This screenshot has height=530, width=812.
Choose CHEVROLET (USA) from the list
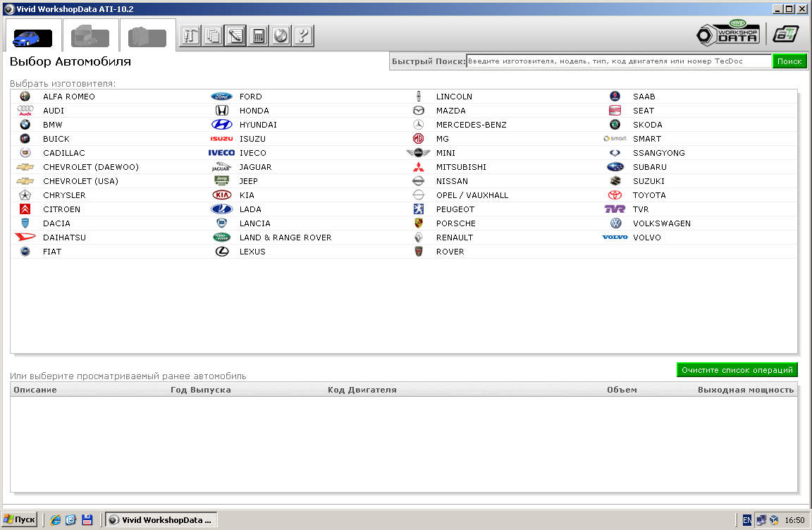pyautogui.click(x=81, y=181)
